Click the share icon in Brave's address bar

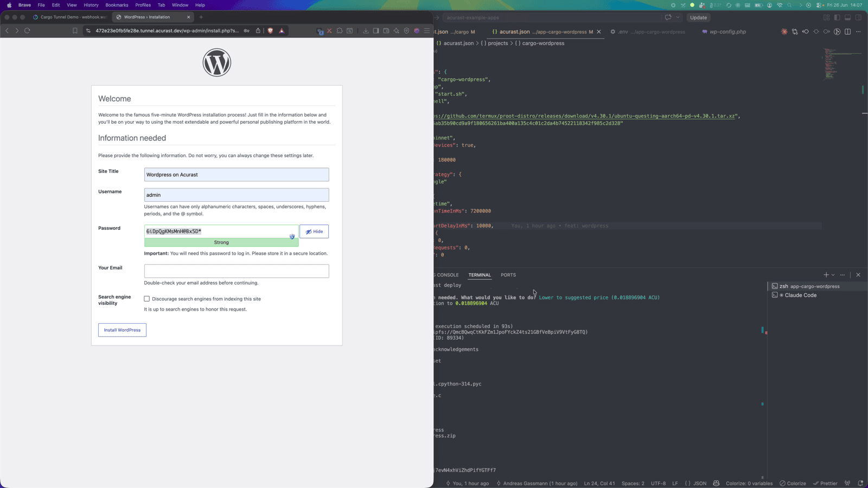[258, 31]
